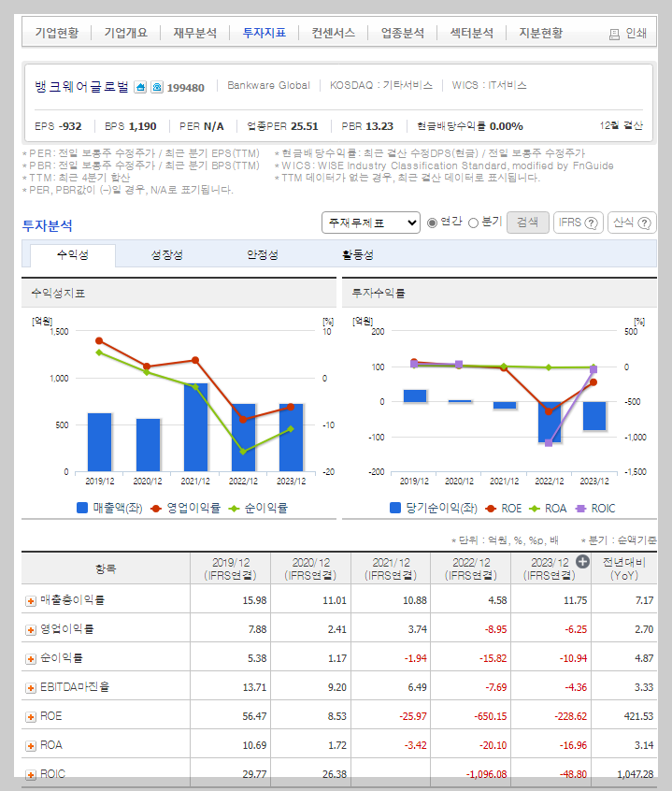
Task: Click the 2019/12 영업이익률 data point
Action: [99, 341]
